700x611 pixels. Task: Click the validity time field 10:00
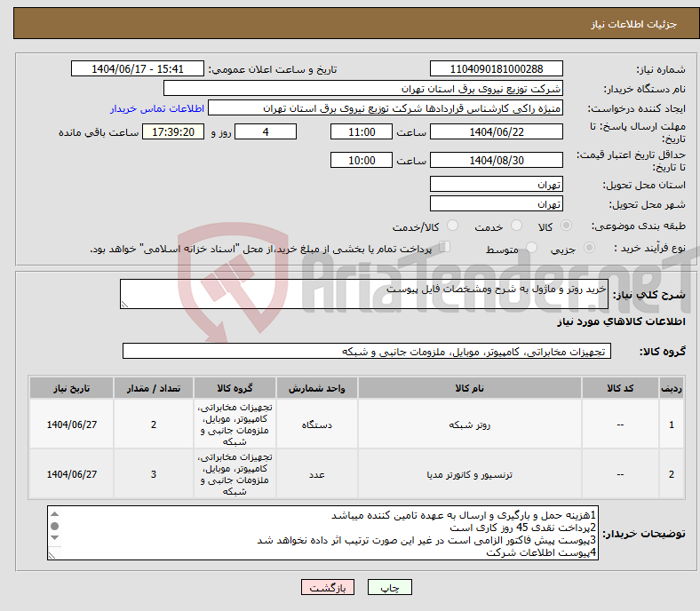pyautogui.click(x=362, y=160)
